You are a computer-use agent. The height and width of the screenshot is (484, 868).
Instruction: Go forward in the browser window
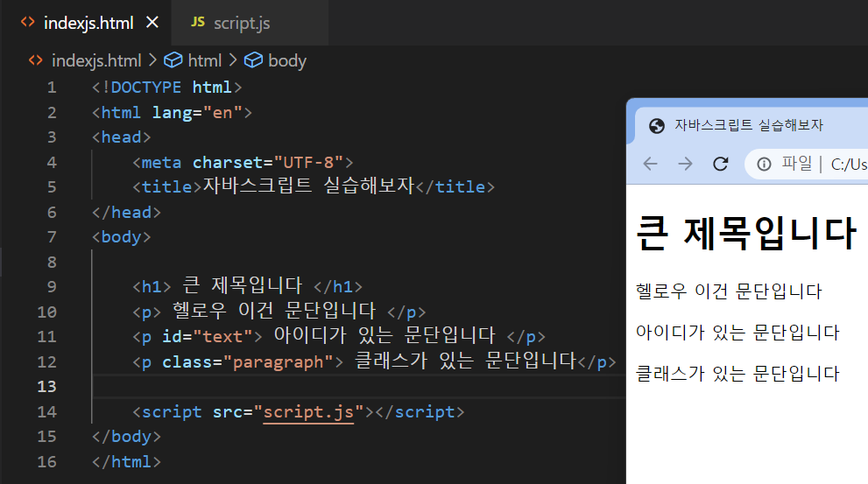(x=685, y=164)
